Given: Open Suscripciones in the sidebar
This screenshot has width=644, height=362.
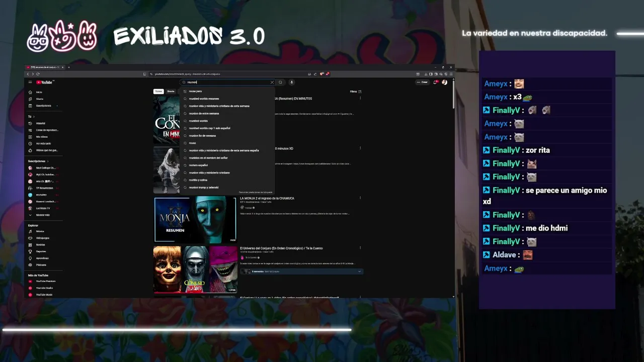Looking at the screenshot, I should [43, 106].
